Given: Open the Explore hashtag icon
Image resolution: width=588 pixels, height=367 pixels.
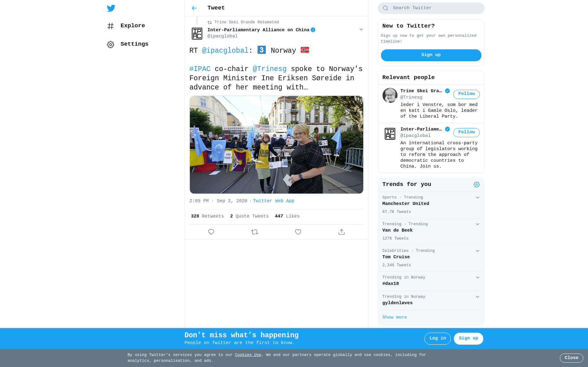Looking at the screenshot, I should tap(111, 26).
